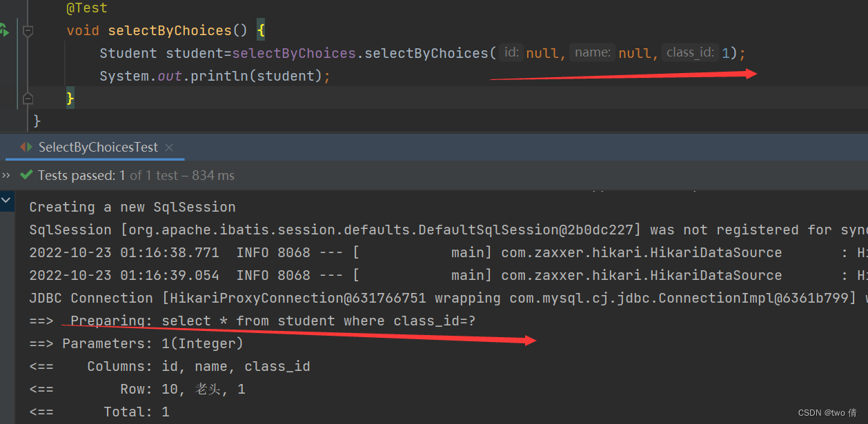The image size is (868, 424).
Task: Click the 'Row: 10, 老头, 1' result line
Action: point(137,389)
